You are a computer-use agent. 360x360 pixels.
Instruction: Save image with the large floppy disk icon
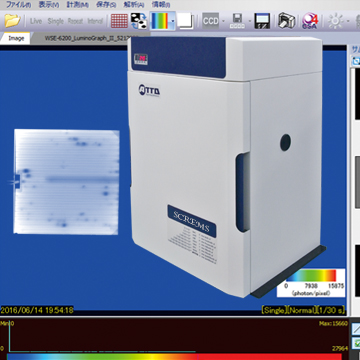coord(262,21)
